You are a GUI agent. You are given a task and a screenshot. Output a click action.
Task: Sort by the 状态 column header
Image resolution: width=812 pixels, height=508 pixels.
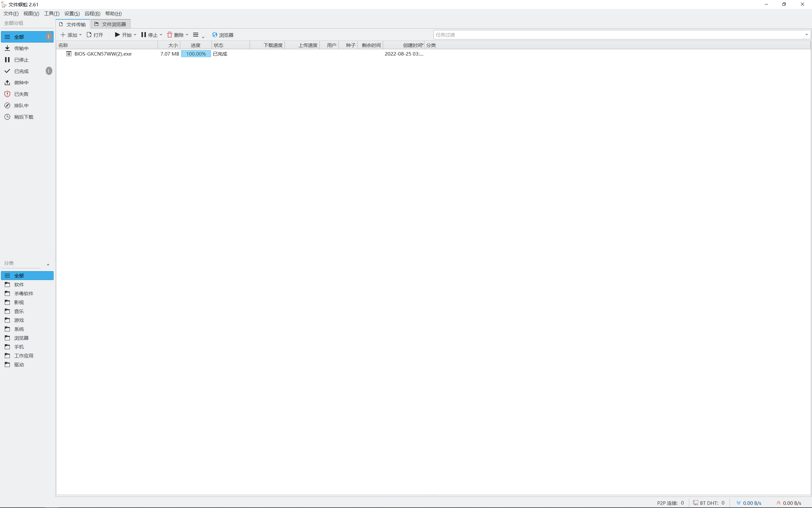point(231,45)
